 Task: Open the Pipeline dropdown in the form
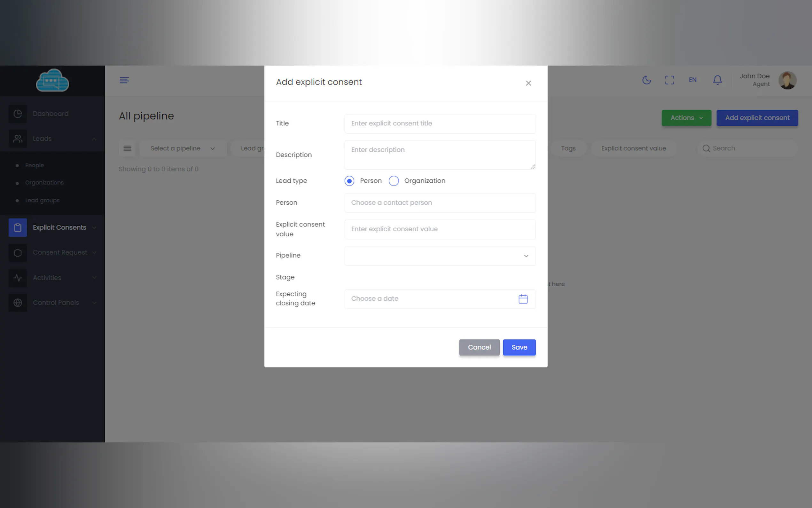(x=440, y=256)
